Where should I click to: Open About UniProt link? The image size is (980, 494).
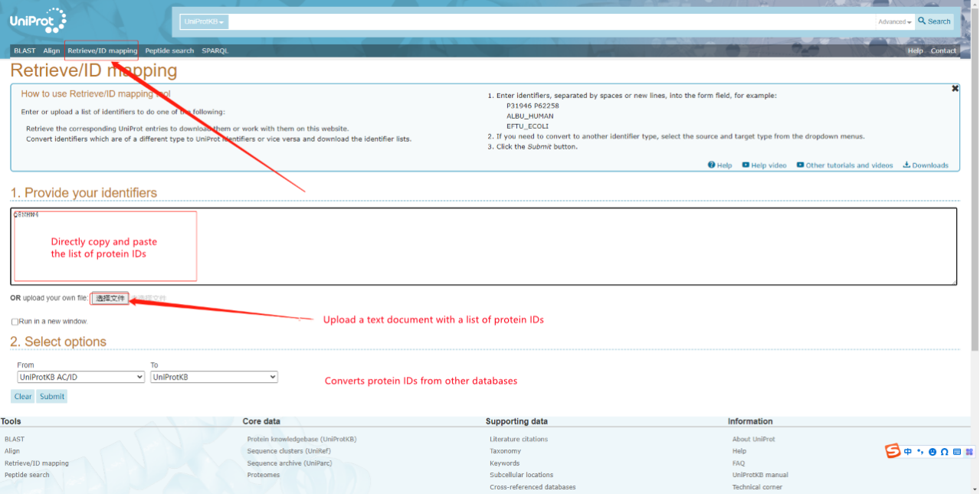pos(754,440)
